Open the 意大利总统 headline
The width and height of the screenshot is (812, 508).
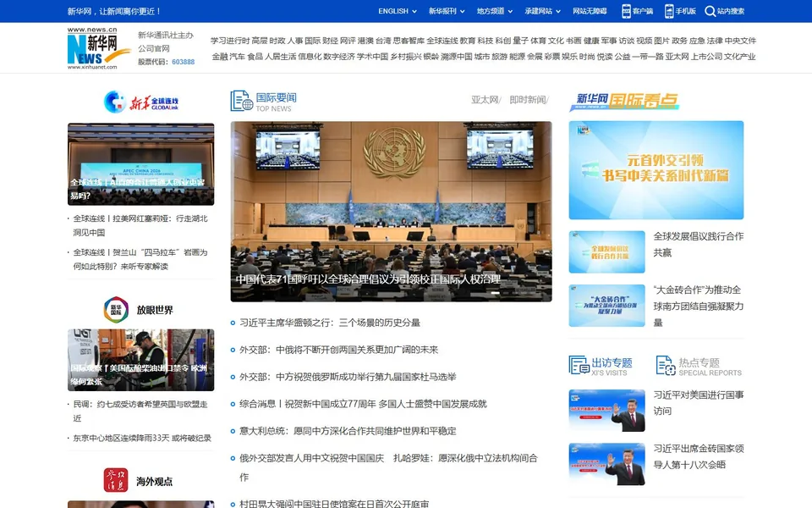tap(348, 430)
